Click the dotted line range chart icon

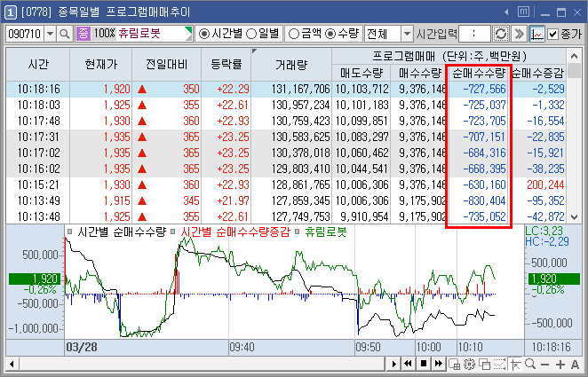(499, 364)
